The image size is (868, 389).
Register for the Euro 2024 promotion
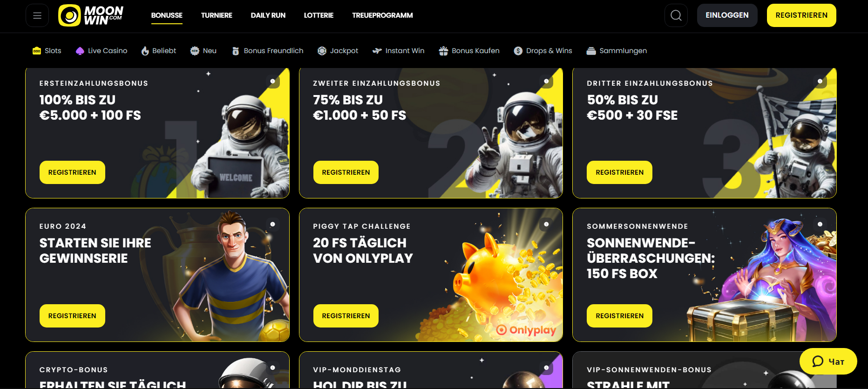[72, 316]
